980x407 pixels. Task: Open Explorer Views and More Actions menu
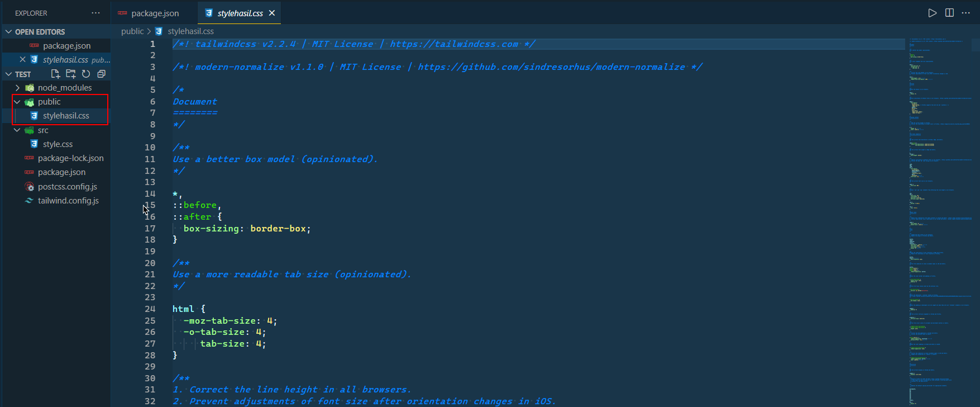click(95, 13)
